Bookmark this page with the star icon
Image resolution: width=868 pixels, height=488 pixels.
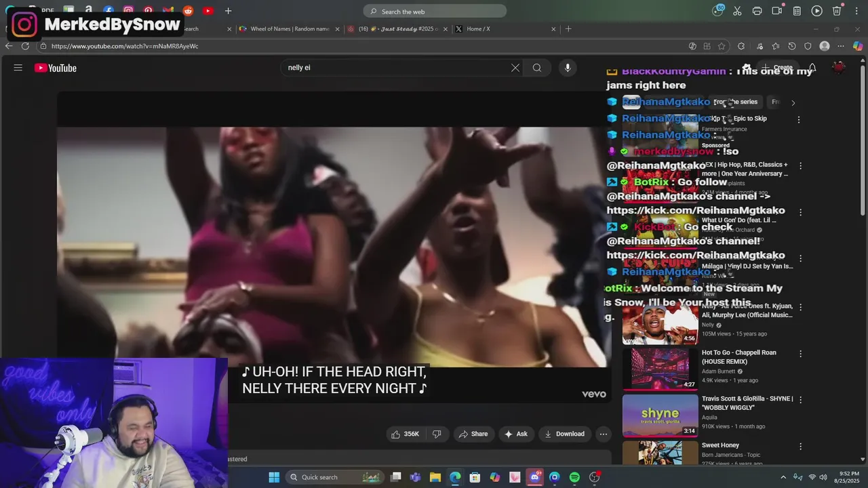click(722, 46)
